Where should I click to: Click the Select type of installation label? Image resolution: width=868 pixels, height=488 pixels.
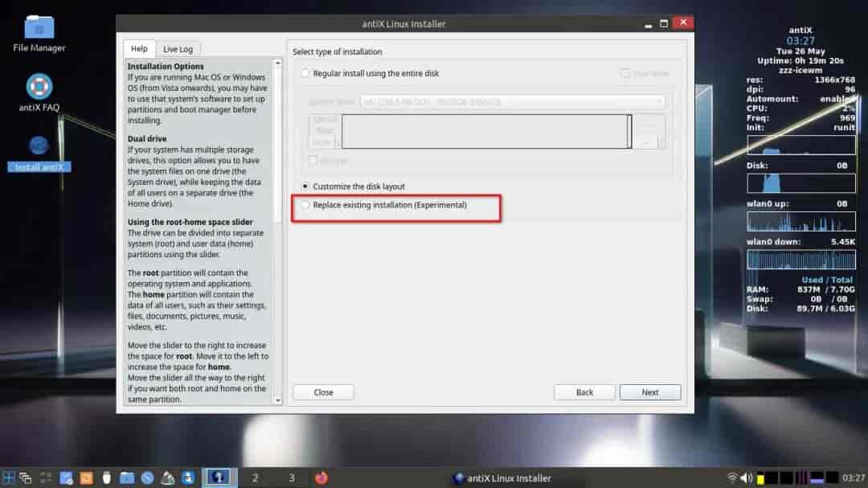337,51
